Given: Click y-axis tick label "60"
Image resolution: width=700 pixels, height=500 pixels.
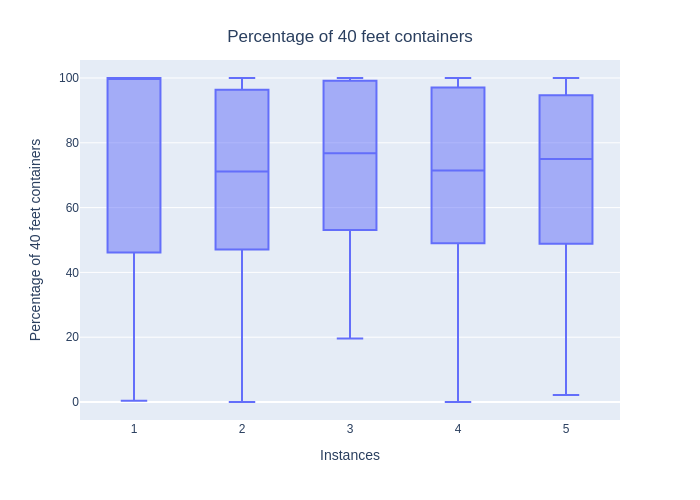Looking at the screenshot, I should (72, 208).
